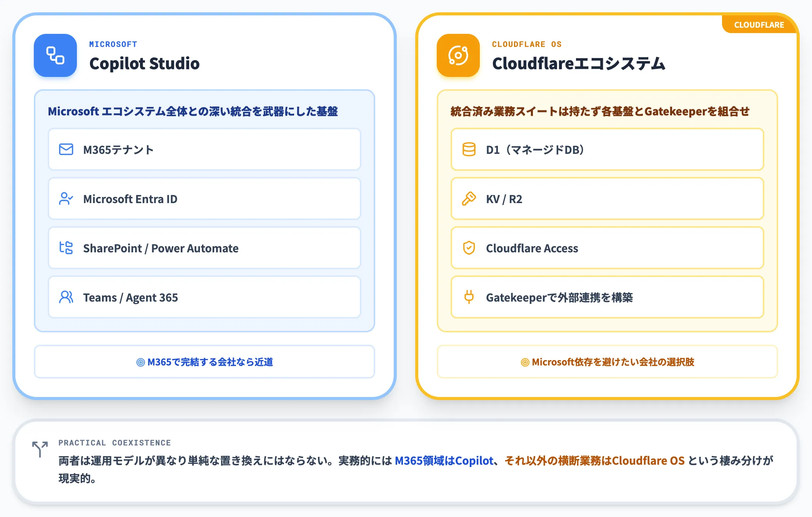Select the Teams / Agent 365 card

(205, 297)
